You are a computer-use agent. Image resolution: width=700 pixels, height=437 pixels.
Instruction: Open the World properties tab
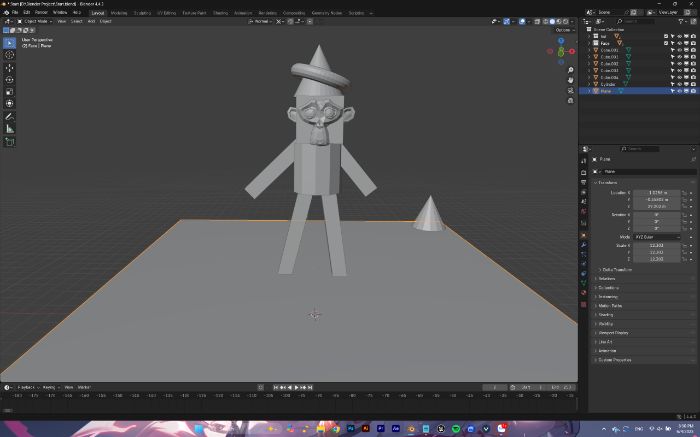pyautogui.click(x=583, y=212)
